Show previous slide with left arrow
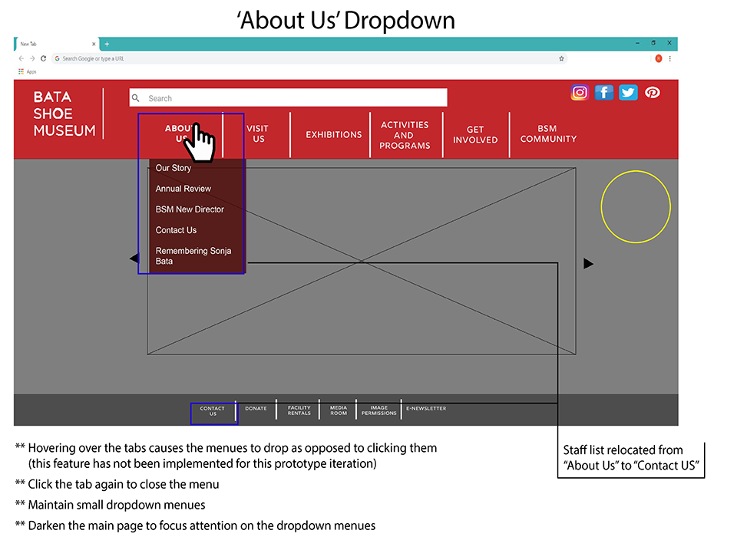The width and height of the screenshot is (737, 560). 134,258
